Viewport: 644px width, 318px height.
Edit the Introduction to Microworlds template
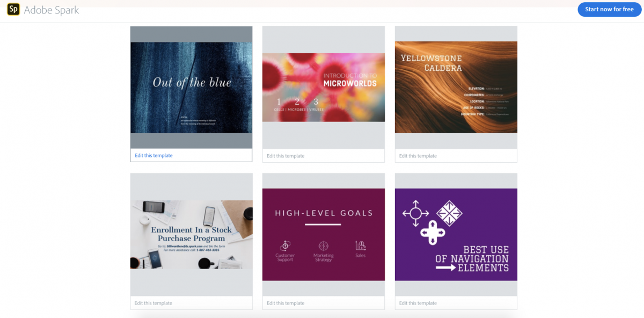[x=286, y=156]
